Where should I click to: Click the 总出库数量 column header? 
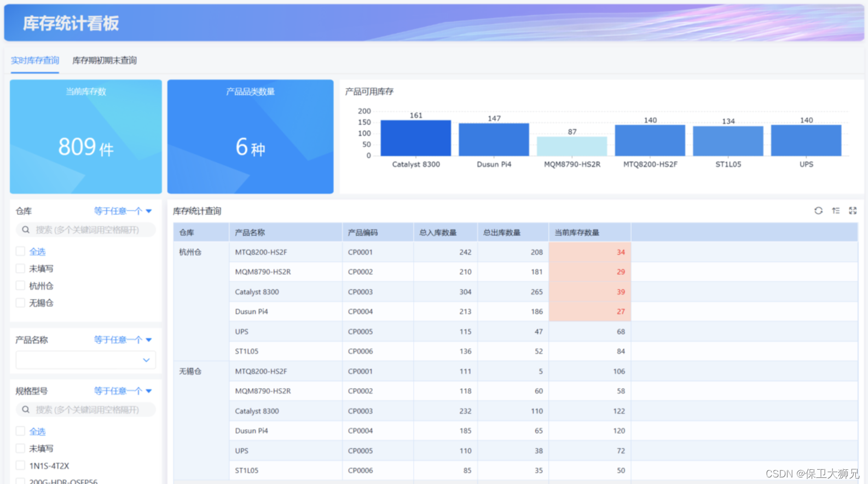point(513,232)
